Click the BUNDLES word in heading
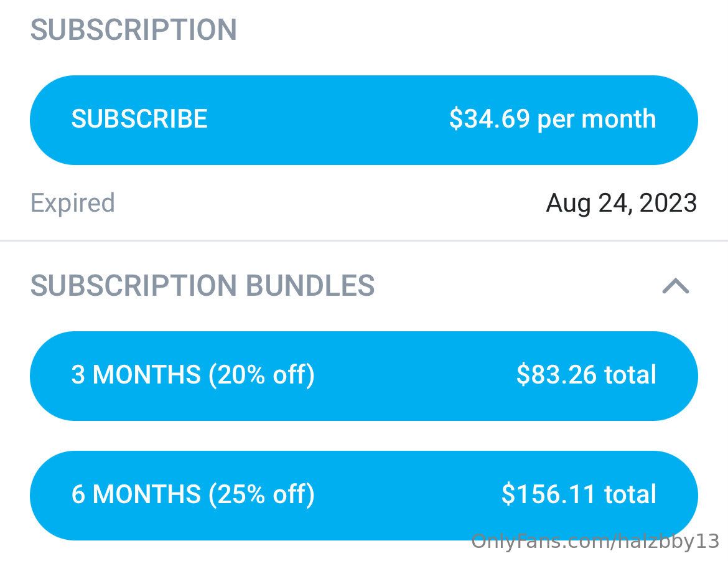This screenshot has width=728, height=561. pos(310,286)
